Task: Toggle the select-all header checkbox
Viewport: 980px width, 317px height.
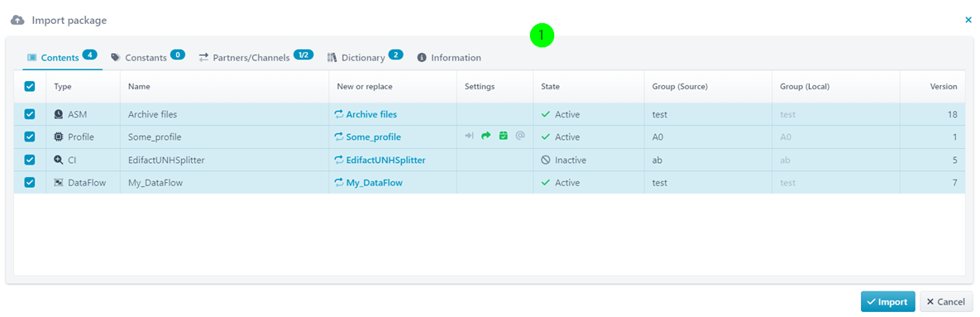Action: [x=30, y=86]
